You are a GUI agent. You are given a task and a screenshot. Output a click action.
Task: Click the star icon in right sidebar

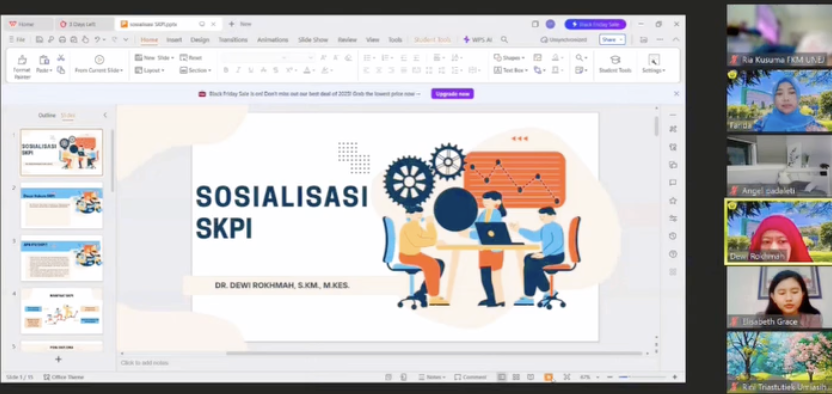click(673, 200)
